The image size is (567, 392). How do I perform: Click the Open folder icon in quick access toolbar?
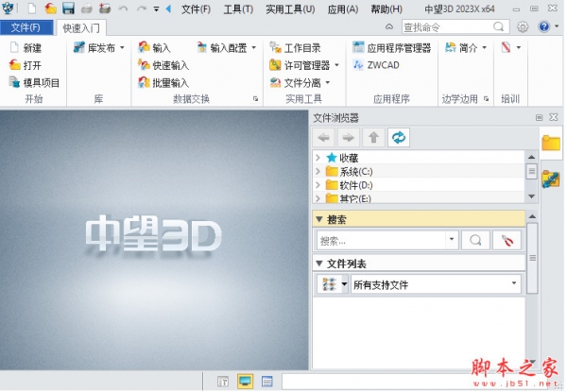[x=50, y=9]
